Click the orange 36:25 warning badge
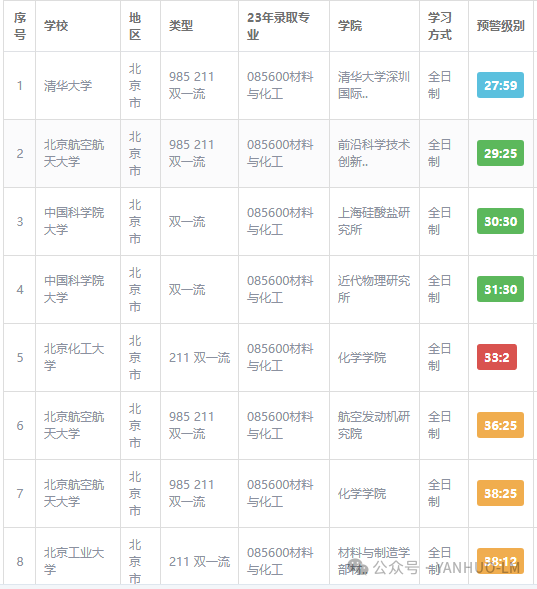 click(x=500, y=425)
